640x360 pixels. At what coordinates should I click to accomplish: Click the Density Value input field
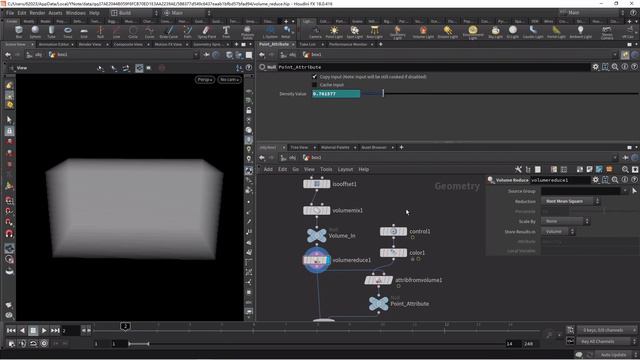tap(336, 94)
